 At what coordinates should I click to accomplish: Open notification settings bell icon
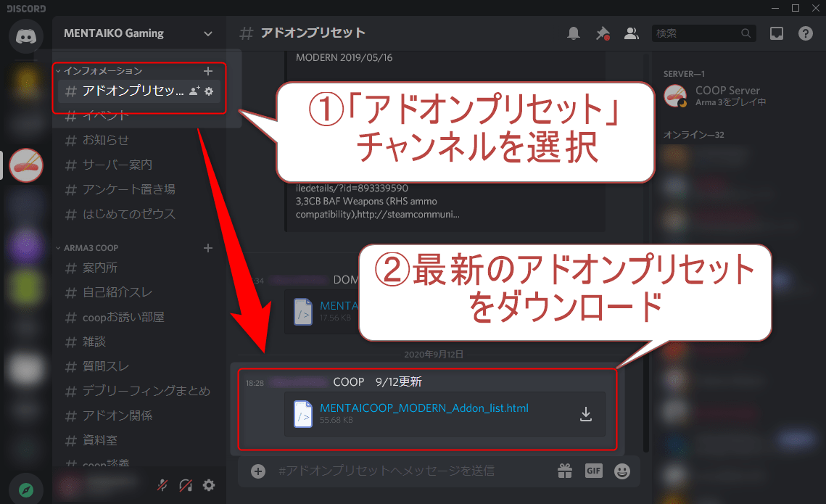574,33
